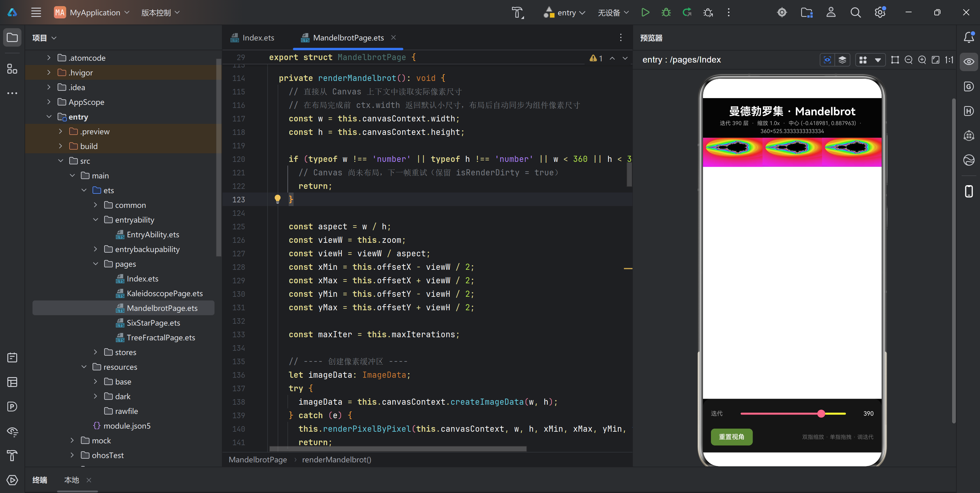Click the build hammer icon
The height and width of the screenshot is (493, 980).
pyautogui.click(x=517, y=13)
